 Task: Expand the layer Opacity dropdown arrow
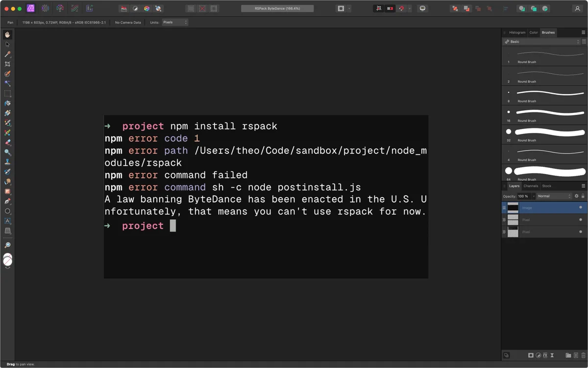coord(534,196)
